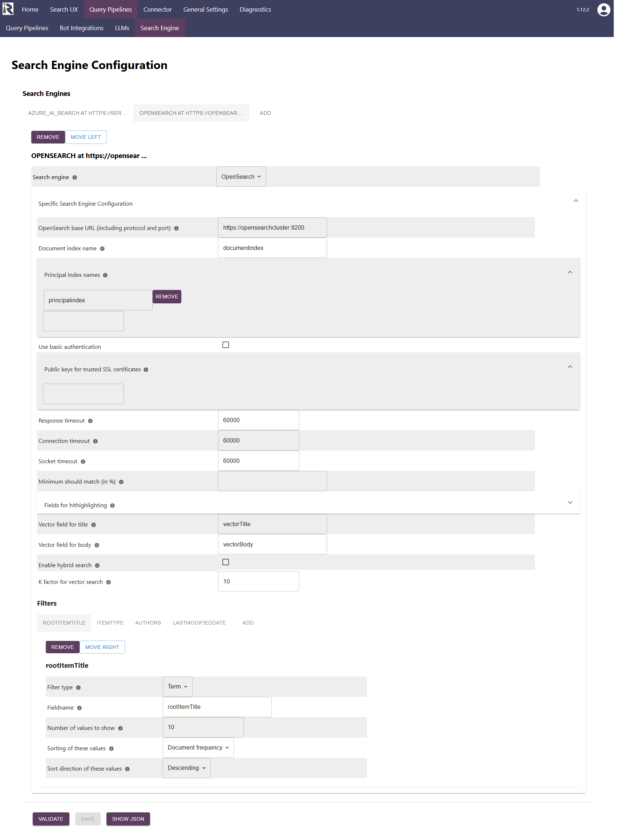Click info icon next to Search engine label
This screenshot has height=840, width=617.
pos(75,177)
